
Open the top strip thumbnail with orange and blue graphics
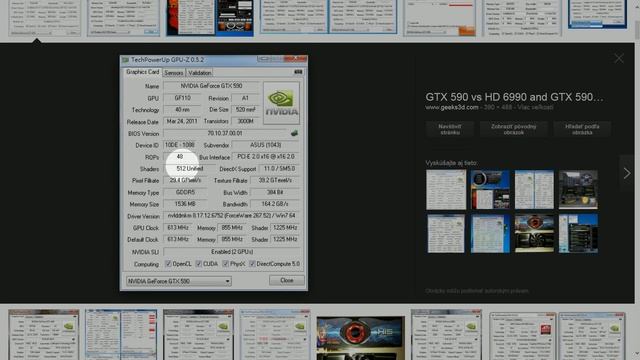(x=210, y=18)
